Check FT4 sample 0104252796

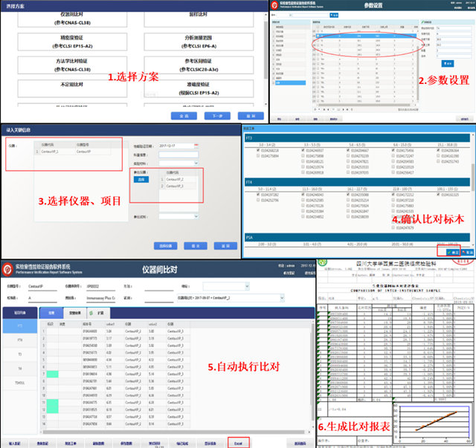(258, 200)
